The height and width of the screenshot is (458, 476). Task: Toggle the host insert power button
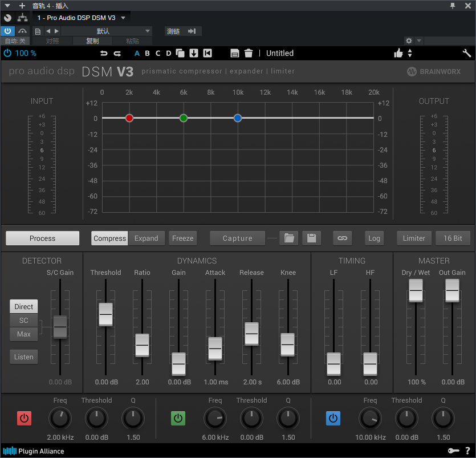coord(7,31)
